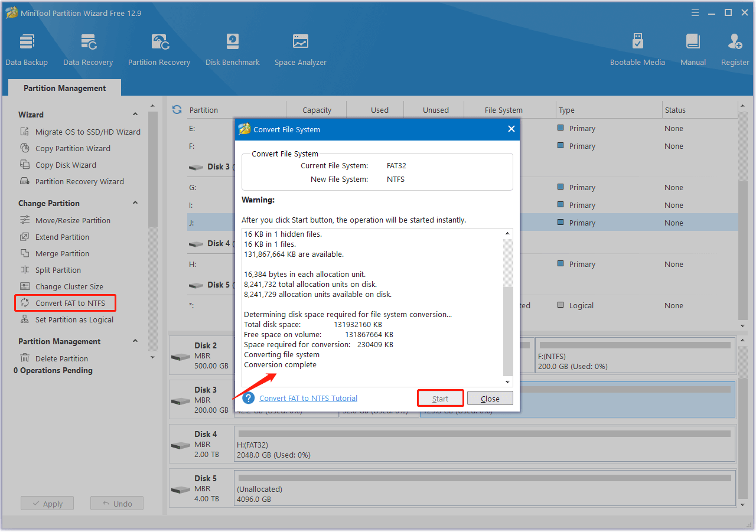Choose Split Partition
This screenshot has height=532, width=756.
tap(50, 270)
